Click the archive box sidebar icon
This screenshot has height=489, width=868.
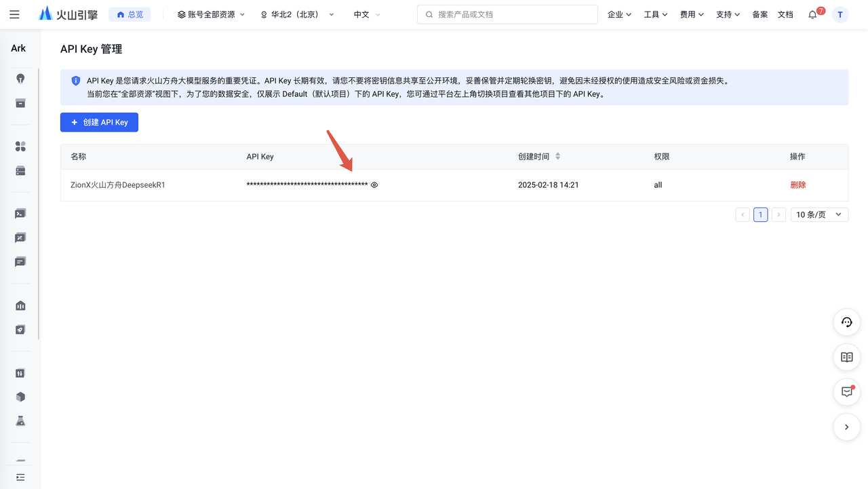[20, 103]
